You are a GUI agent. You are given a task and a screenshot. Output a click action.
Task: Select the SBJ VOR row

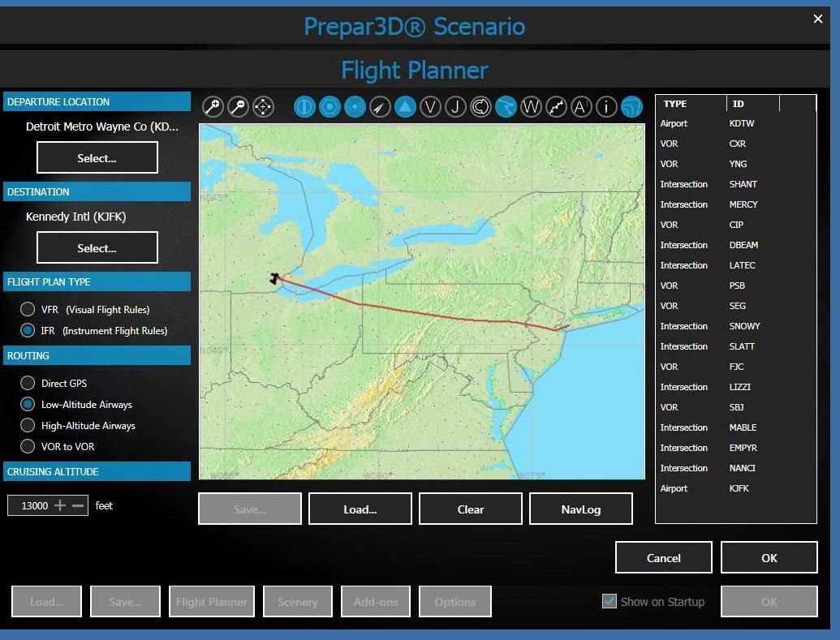(735, 407)
